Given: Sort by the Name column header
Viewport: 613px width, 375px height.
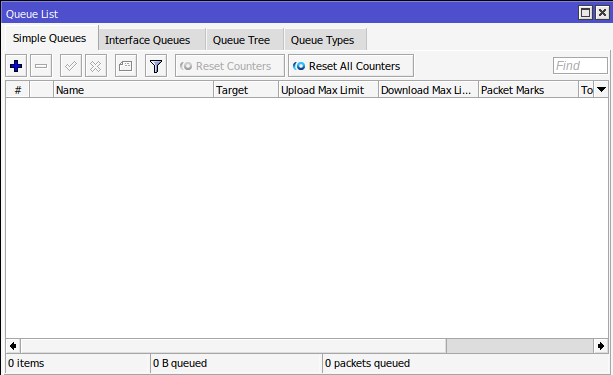Looking at the screenshot, I should (x=134, y=90).
